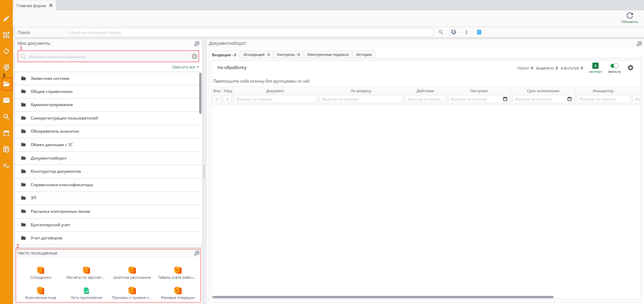This screenshot has width=644, height=304.
Task: Click the horizontal scrollbar under the table
Action: pos(382,297)
